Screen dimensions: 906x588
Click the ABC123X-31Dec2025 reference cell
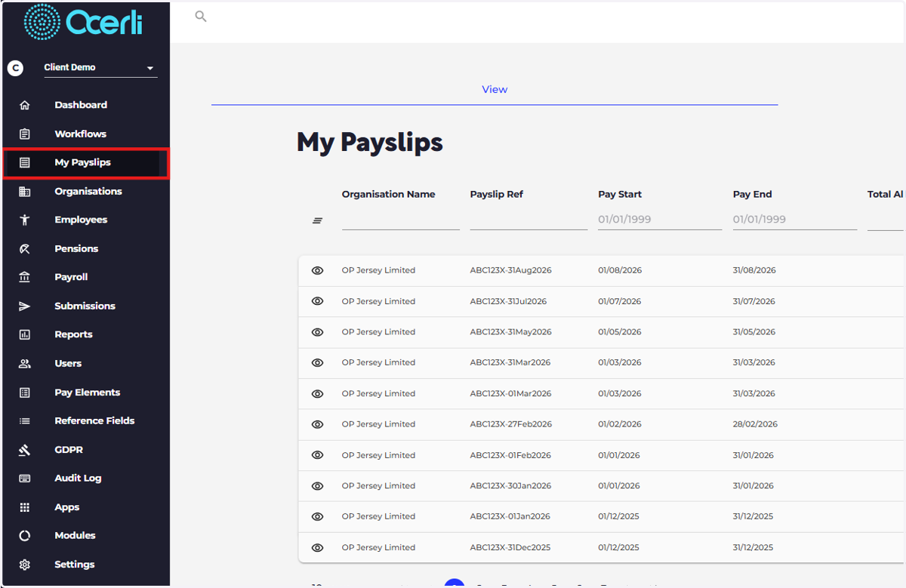click(x=510, y=547)
